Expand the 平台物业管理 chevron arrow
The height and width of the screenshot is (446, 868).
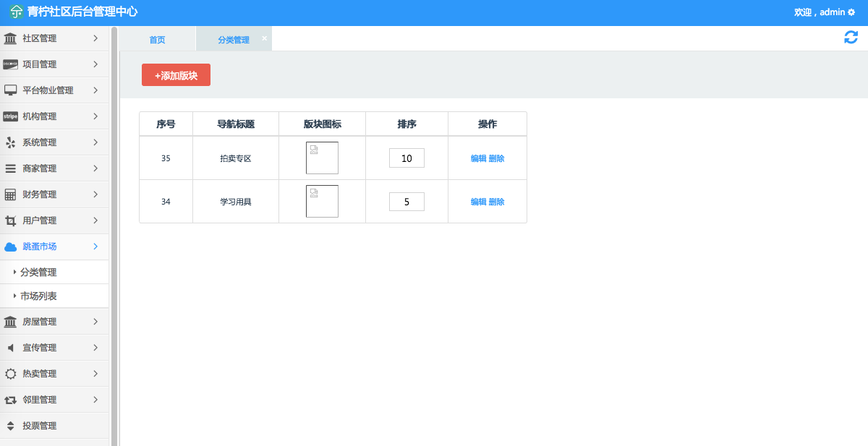[95, 90]
